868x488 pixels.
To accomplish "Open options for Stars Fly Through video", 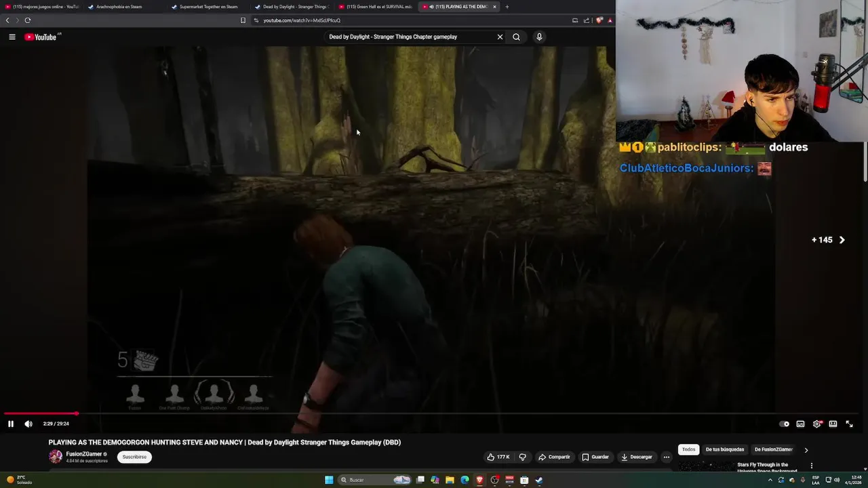I will coord(811,466).
